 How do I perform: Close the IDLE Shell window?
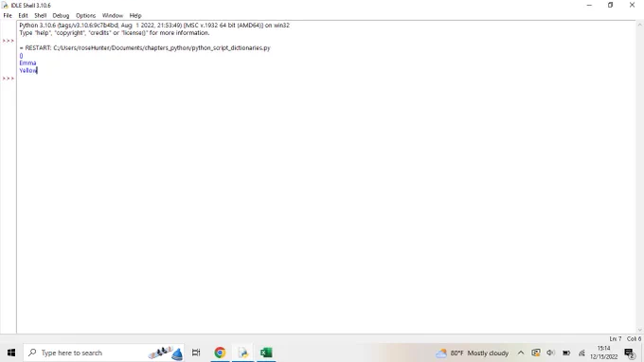pyautogui.click(x=632, y=6)
